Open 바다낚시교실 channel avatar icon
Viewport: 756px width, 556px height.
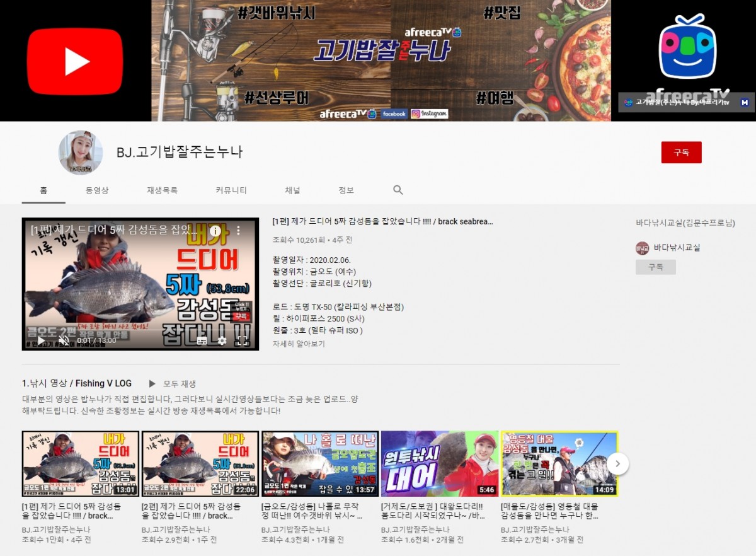point(642,248)
